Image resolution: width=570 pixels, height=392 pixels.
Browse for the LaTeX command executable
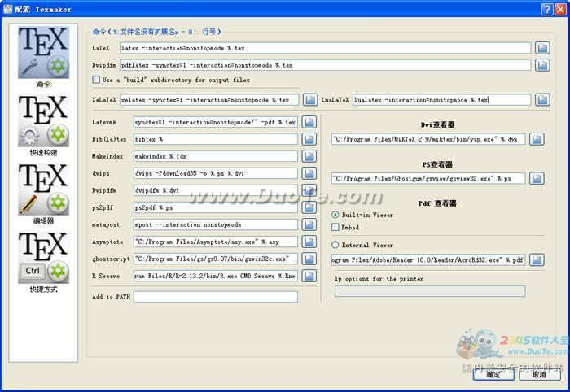click(542, 48)
